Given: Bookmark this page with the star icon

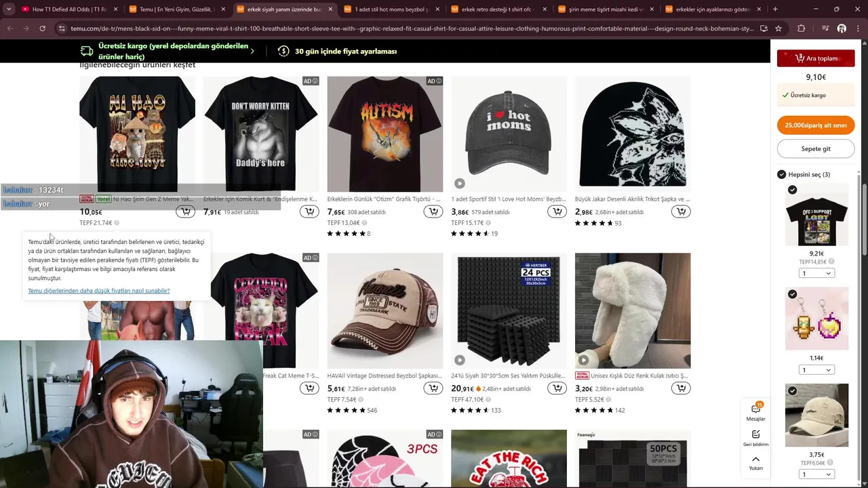Looking at the screenshot, I should click(778, 28).
